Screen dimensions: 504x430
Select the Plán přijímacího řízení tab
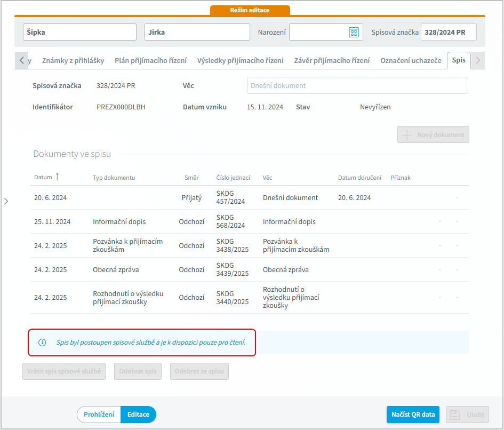pyautogui.click(x=150, y=61)
